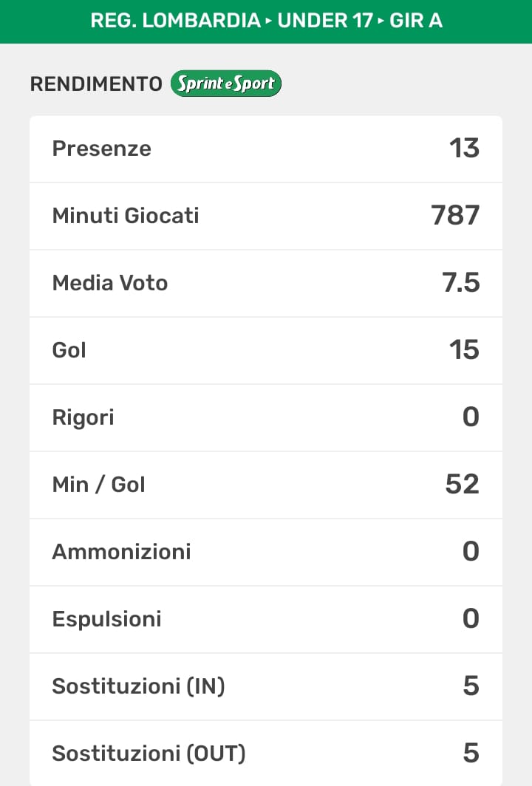The width and height of the screenshot is (532, 786).
Task: Tap the 7.5 average rating value
Action: [x=461, y=283]
